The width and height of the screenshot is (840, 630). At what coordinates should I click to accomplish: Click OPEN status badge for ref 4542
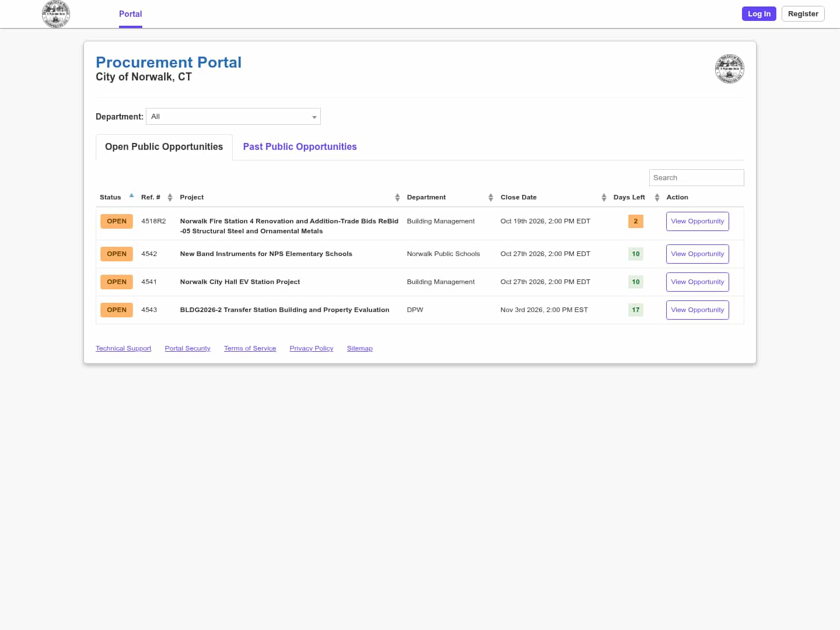pos(117,254)
